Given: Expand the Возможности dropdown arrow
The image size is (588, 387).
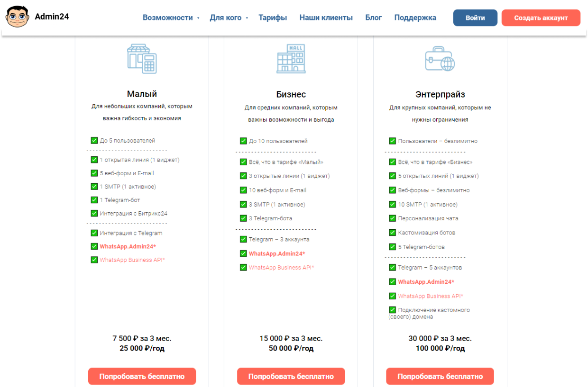Looking at the screenshot, I should pyautogui.click(x=198, y=18).
